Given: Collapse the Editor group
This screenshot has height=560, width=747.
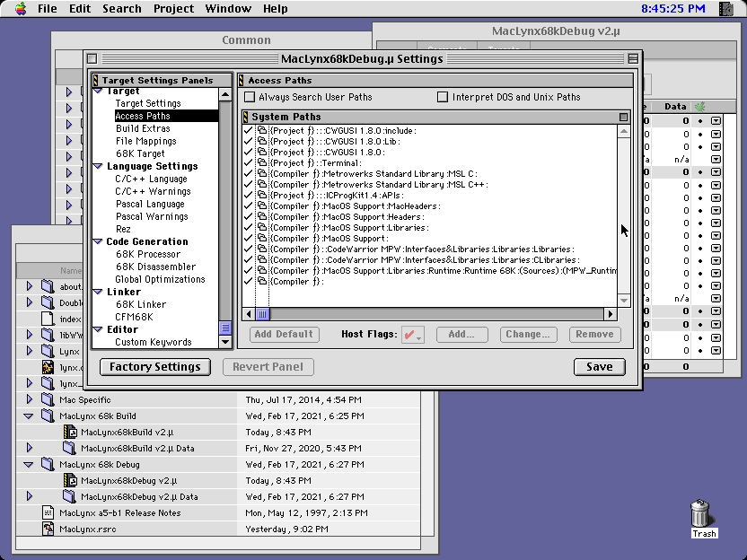Looking at the screenshot, I should coord(98,329).
